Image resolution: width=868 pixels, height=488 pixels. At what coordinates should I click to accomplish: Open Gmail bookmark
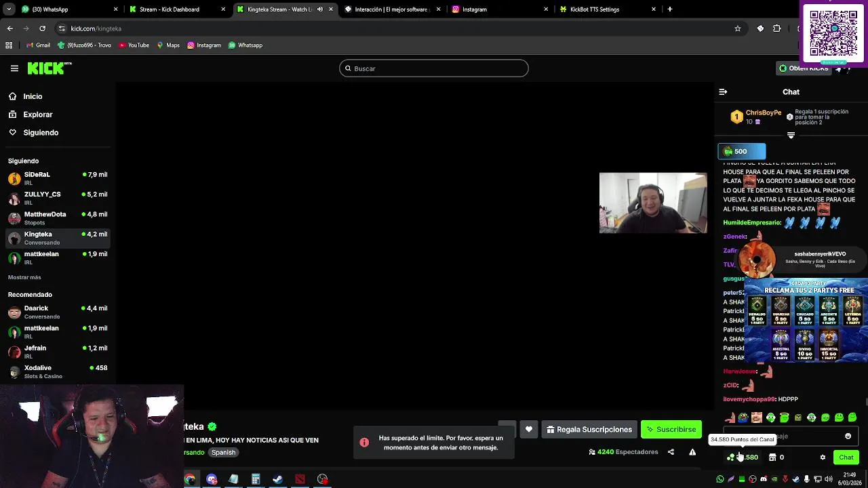coord(38,45)
